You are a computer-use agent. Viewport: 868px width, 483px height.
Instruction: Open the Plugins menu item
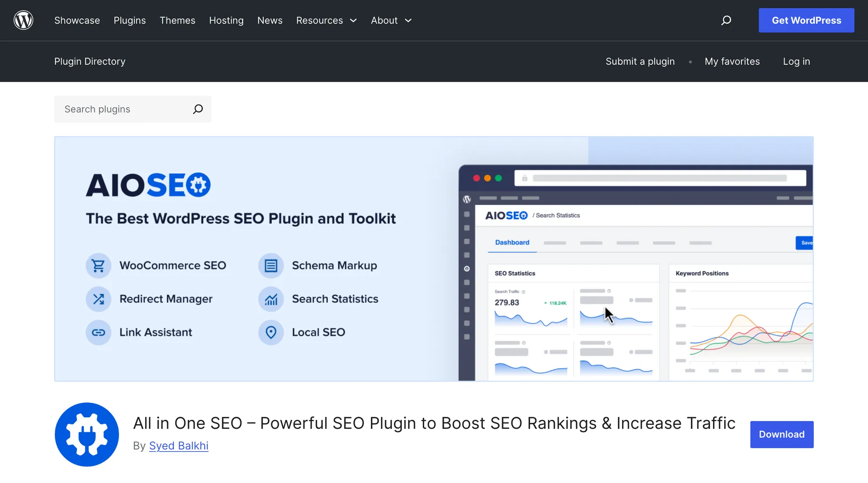coord(130,21)
